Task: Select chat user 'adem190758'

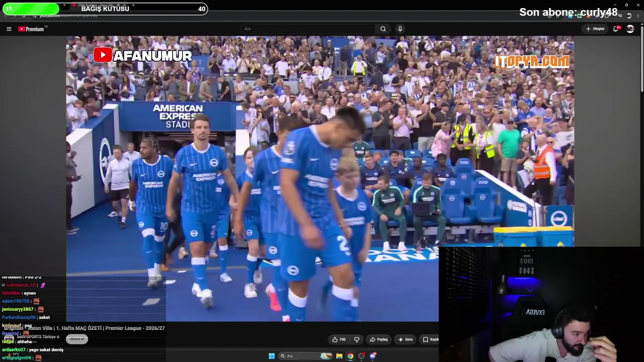Action: click(x=16, y=301)
